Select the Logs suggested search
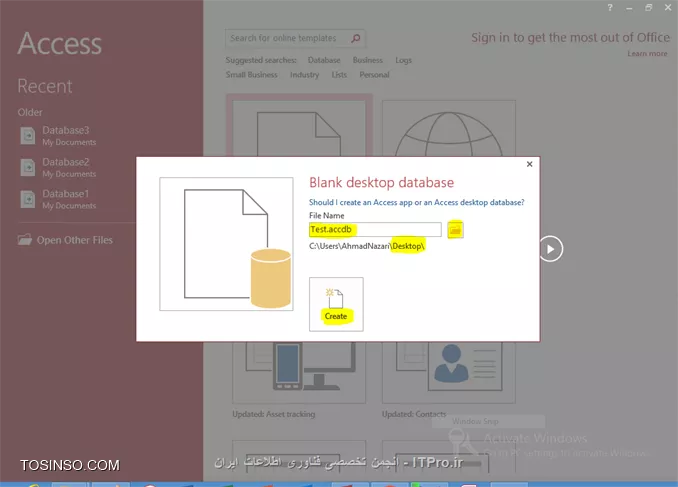 pos(403,60)
